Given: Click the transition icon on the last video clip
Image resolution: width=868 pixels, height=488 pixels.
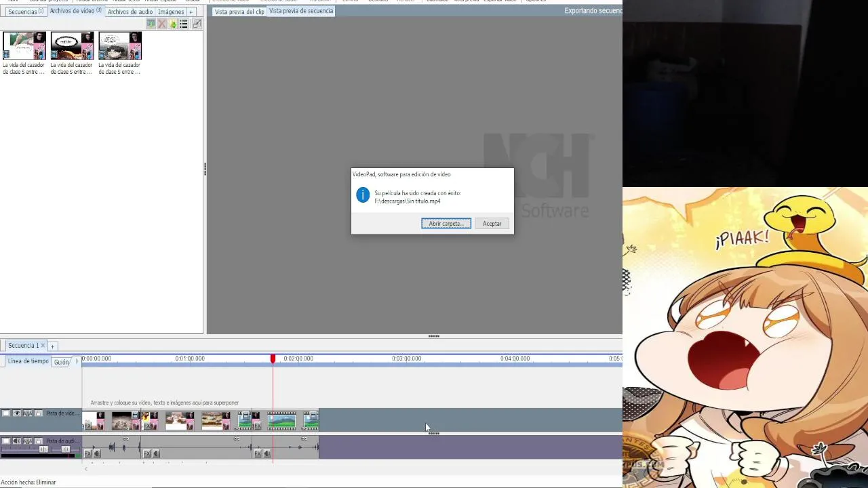Looking at the screenshot, I should coord(313,415).
